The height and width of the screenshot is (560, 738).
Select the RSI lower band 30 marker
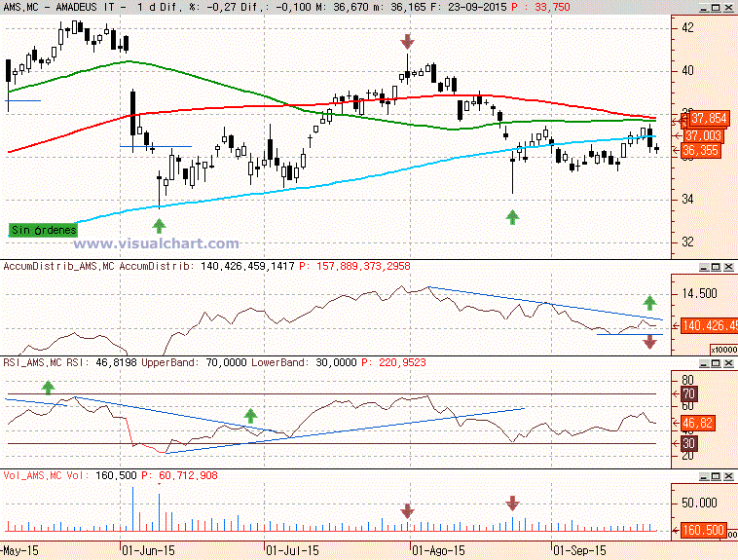[689, 443]
